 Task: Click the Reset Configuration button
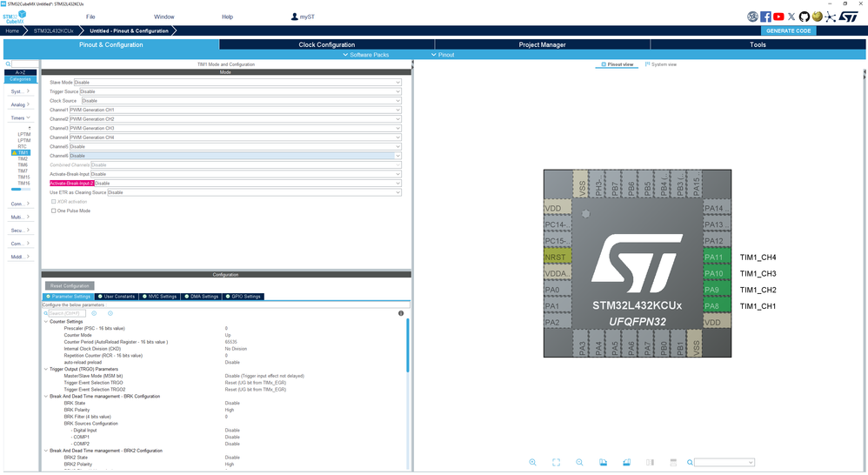(x=70, y=285)
